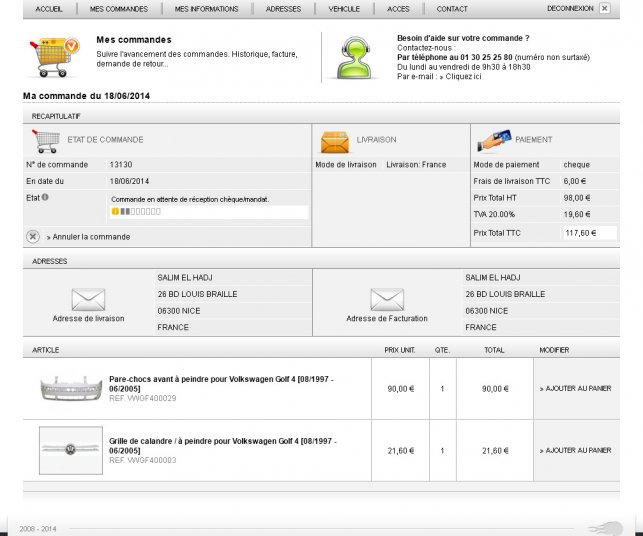
Task: Click the Prix Total HT 98,00 € value
Action: tap(577, 198)
